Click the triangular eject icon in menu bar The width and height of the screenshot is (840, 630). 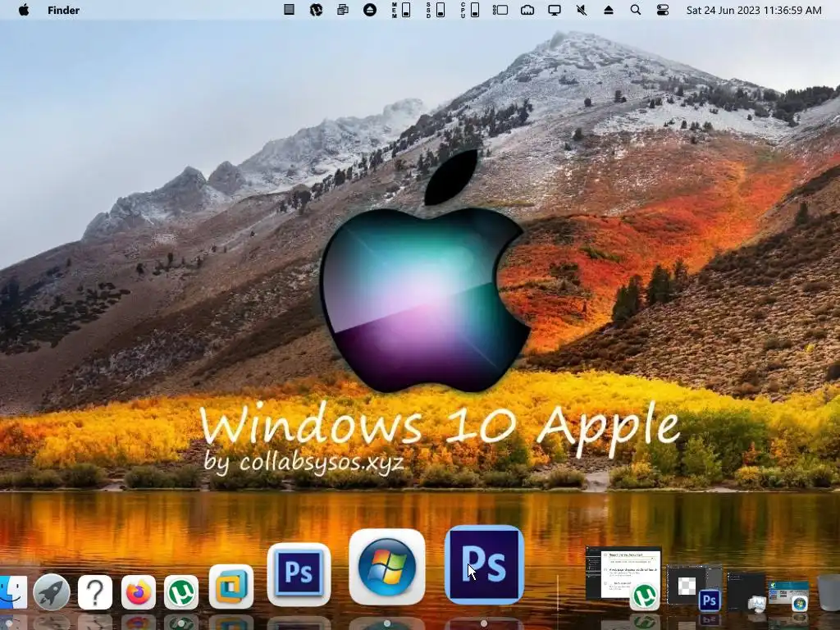(609, 10)
